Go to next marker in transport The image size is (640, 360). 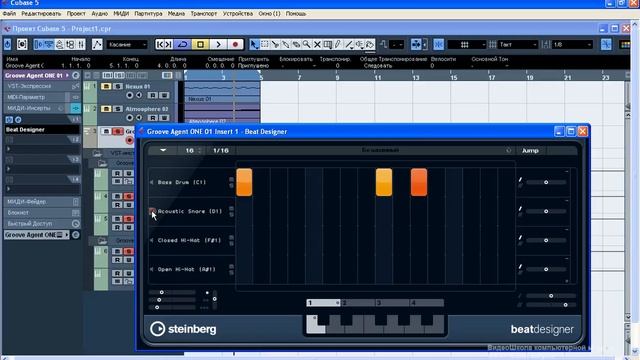(x=169, y=44)
